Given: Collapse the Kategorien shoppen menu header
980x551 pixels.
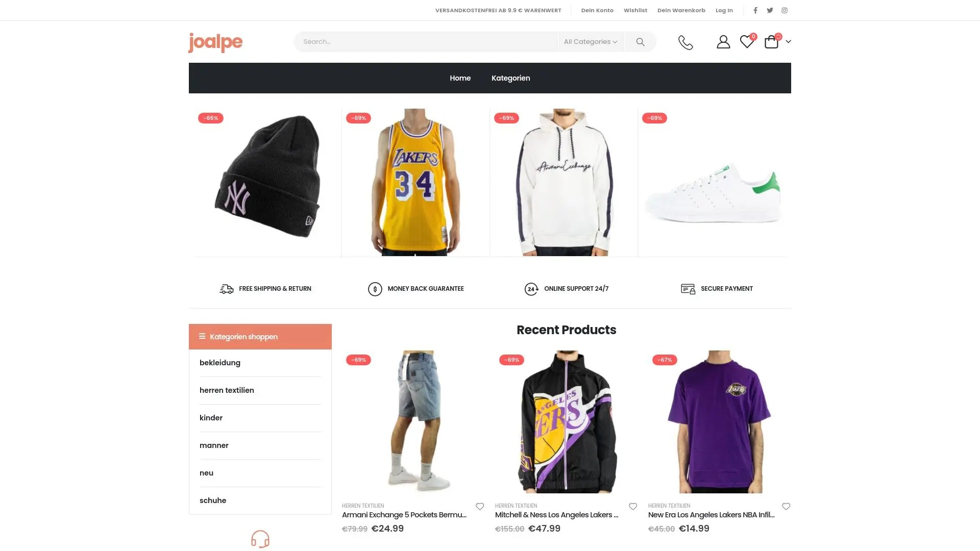Looking at the screenshot, I should pyautogui.click(x=260, y=337).
